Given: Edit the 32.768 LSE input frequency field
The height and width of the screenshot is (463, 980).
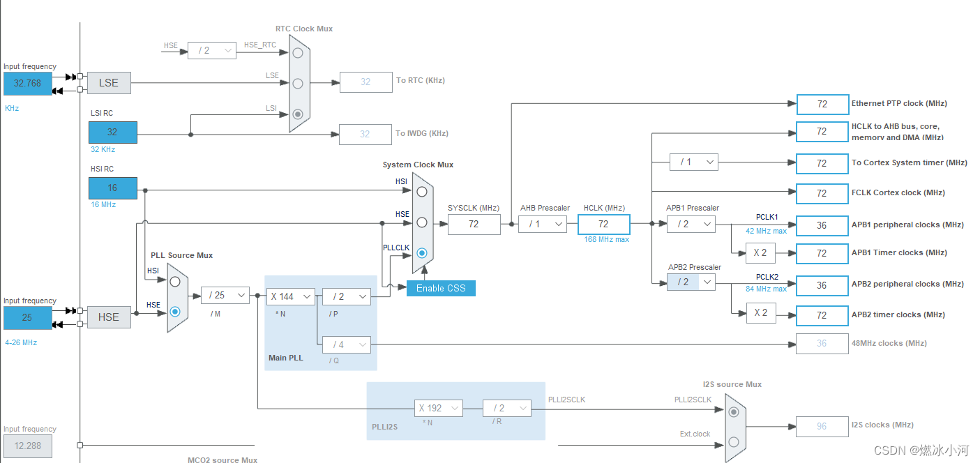Looking at the screenshot, I should click(28, 83).
